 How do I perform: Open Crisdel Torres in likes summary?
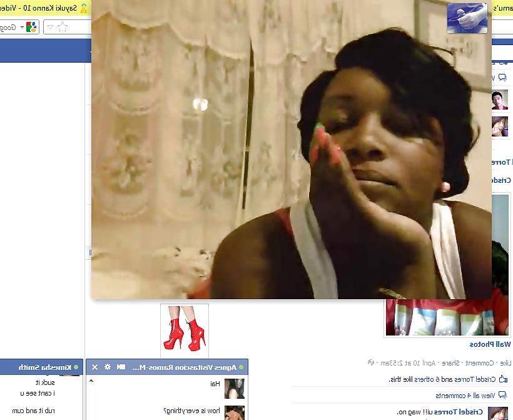pyautogui.click(x=475, y=379)
